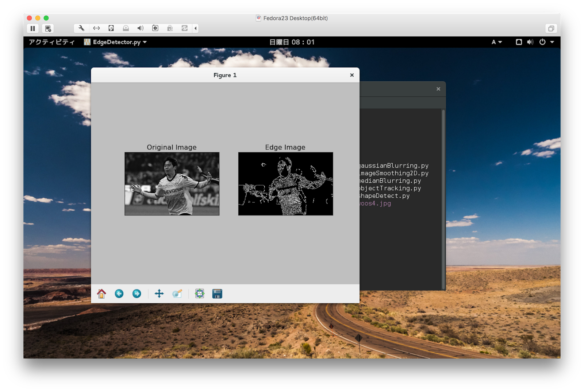Click objectTracking.py in the terminal listing

pyautogui.click(x=390, y=189)
